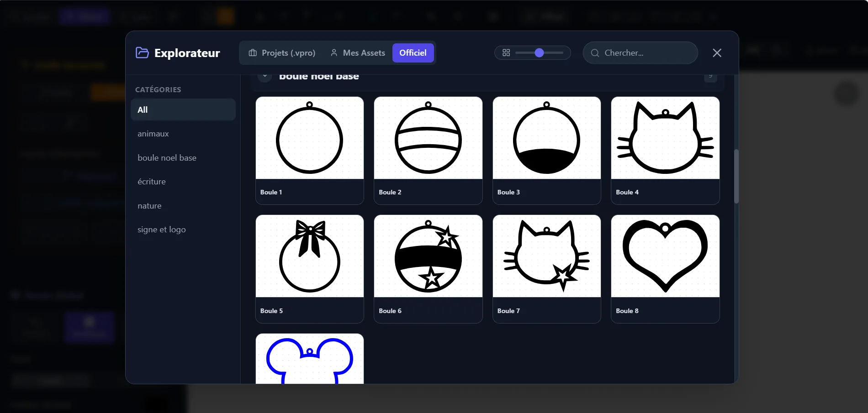Screen dimensions: 868x413
Task: Close the Explorateur dialog
Action: pos(717,53)
